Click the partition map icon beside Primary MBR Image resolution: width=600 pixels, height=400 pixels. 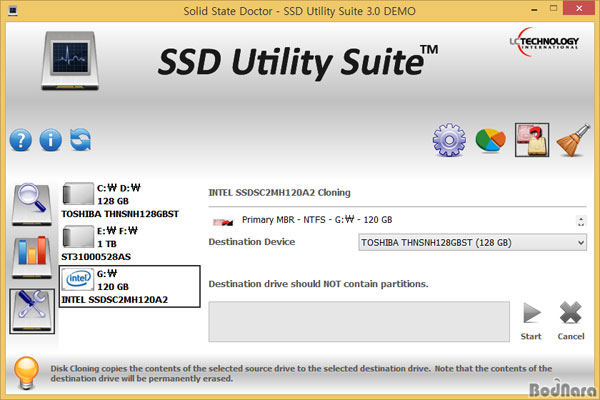[223, 222]
